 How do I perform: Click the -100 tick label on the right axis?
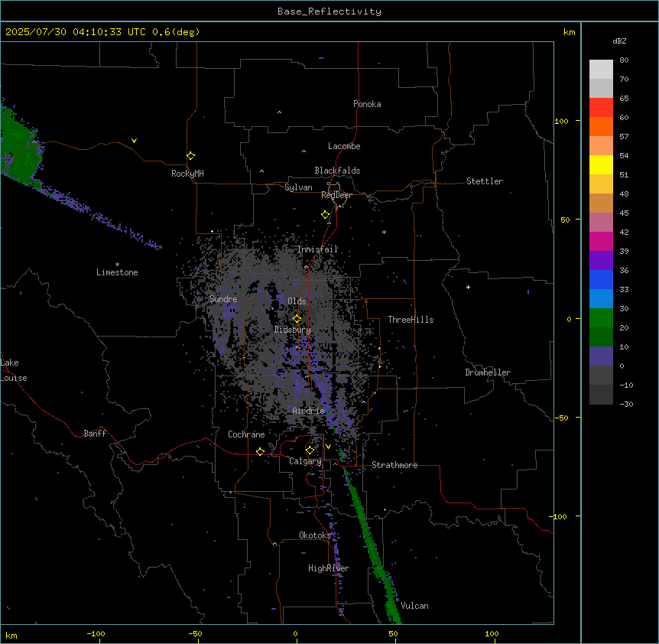click(x=559, y=516)
